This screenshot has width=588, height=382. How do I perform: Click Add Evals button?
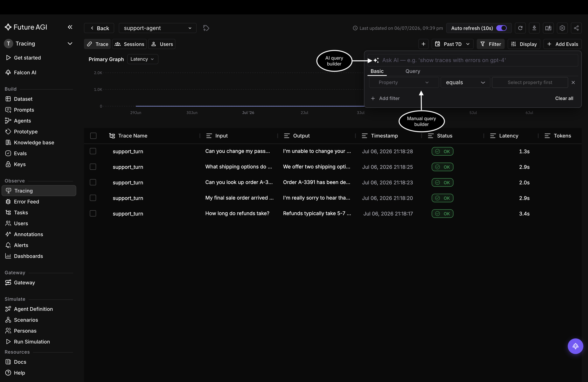[x=562, y=44]
